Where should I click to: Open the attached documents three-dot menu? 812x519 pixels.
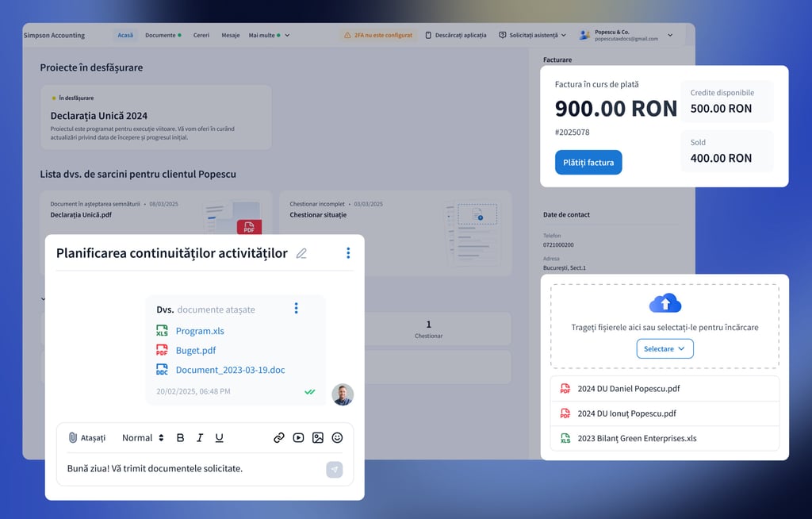click(x=296, y=309)
